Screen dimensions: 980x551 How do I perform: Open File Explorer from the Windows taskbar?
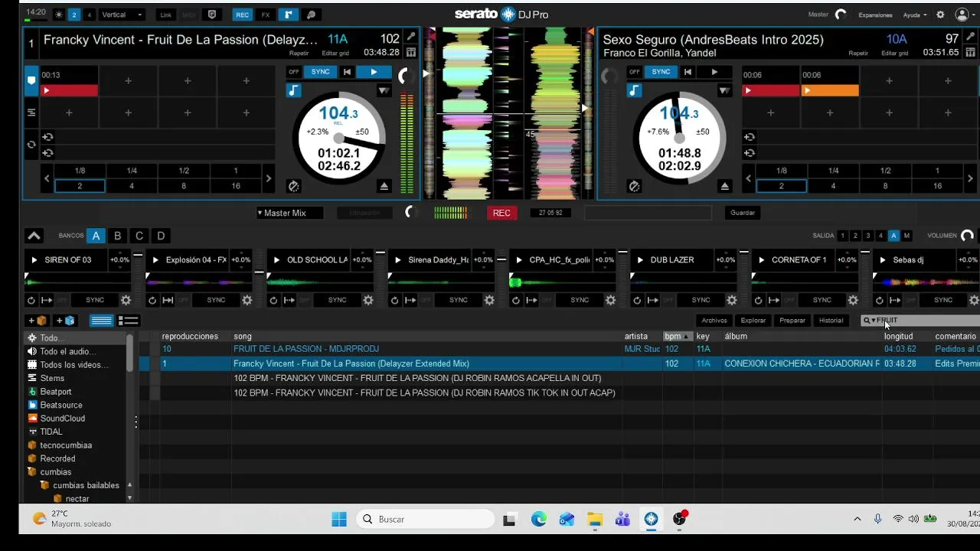pyautogui.click(x=595, y=520)
